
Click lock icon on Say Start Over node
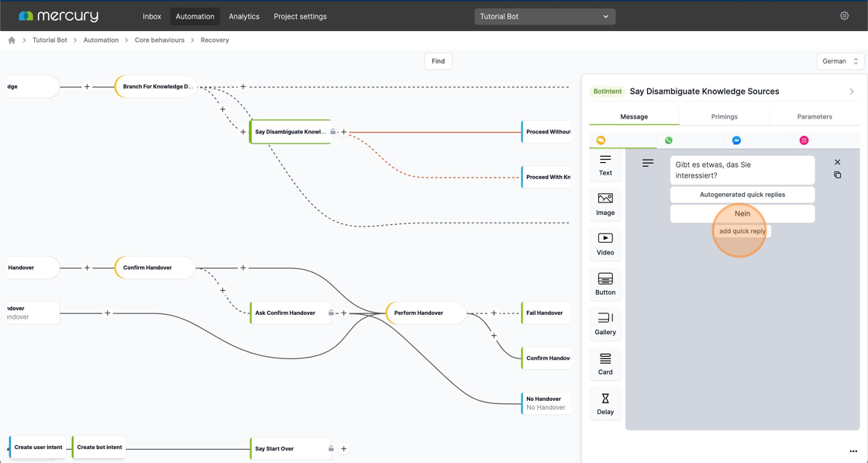click(x=331, y=448)
